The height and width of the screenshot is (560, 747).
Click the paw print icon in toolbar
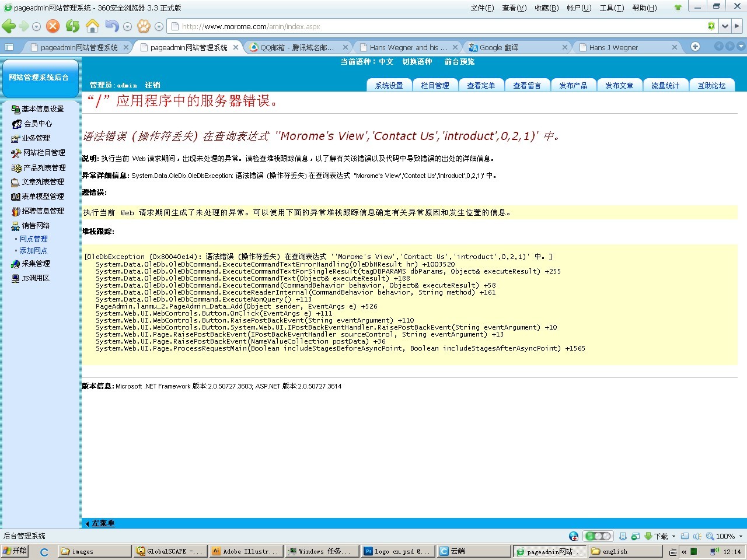coord(144,26)
